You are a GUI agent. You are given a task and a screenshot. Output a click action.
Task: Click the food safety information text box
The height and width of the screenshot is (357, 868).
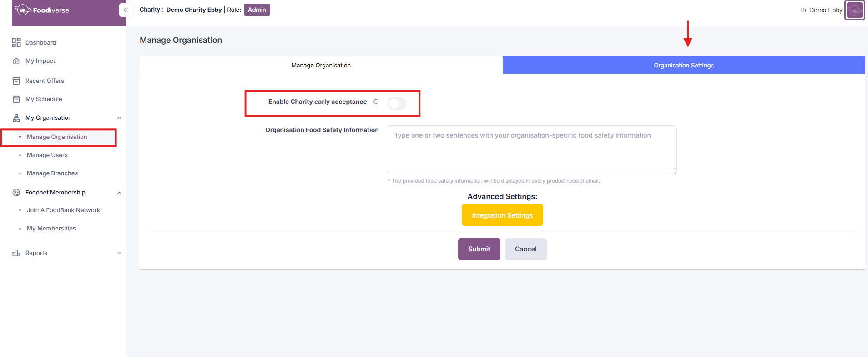[531, 150]
